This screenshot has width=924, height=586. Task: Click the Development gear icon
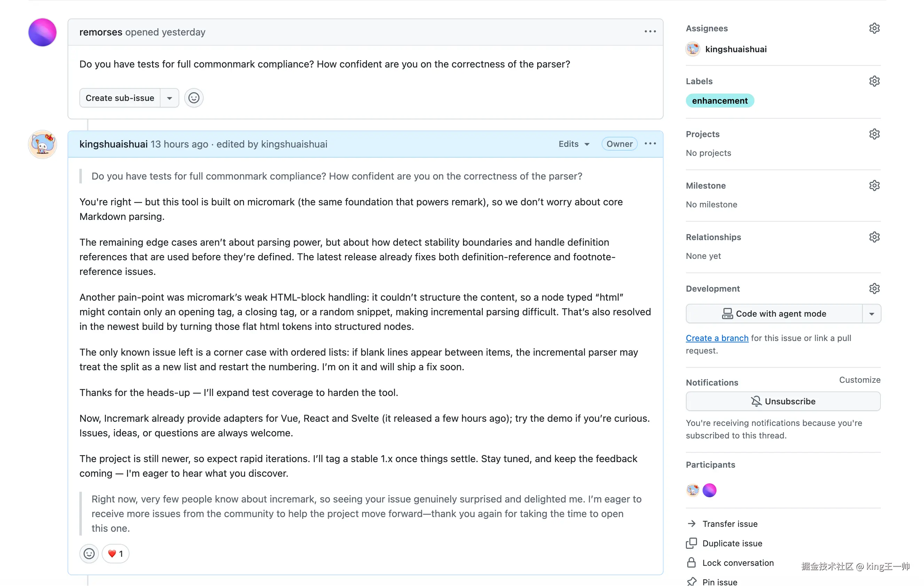[874, 288]
